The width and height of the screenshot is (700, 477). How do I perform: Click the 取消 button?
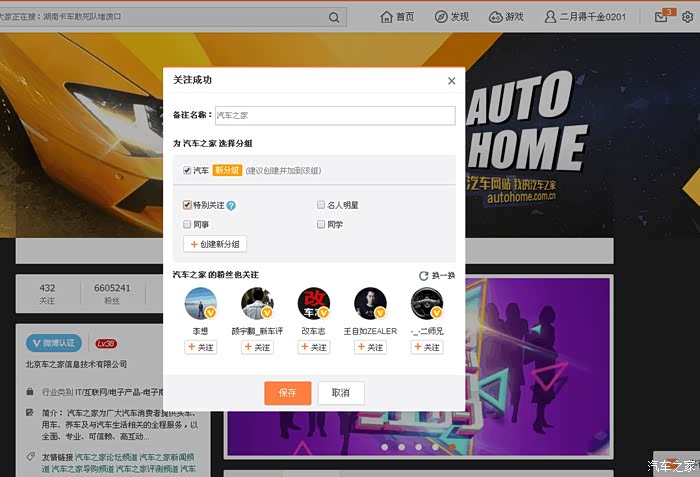341,393
